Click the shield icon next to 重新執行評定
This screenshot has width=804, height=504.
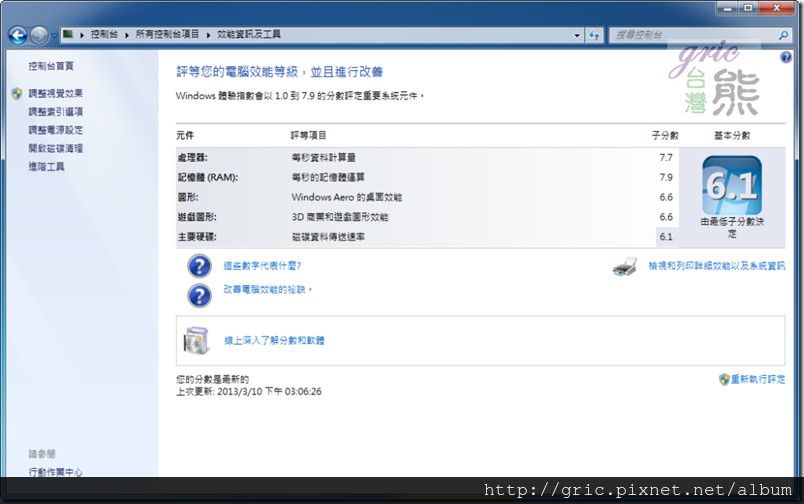[724, 379]
